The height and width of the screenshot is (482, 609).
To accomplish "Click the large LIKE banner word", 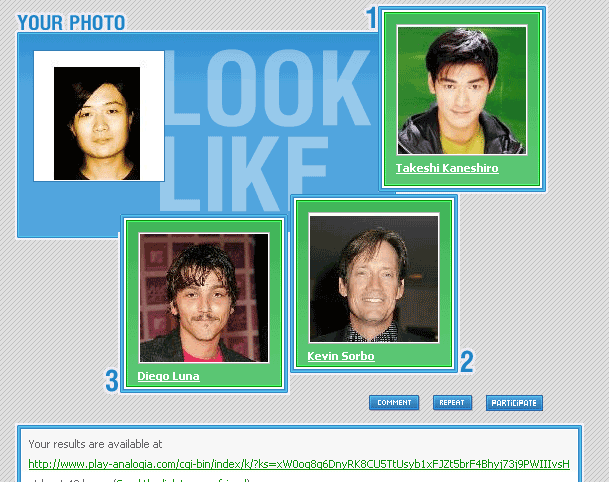I will 243,174.
